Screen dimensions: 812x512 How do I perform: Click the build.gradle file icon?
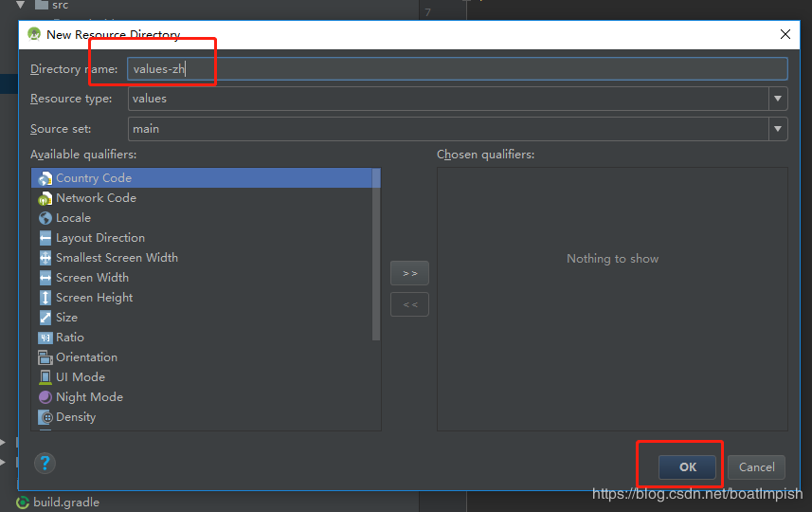23,503
